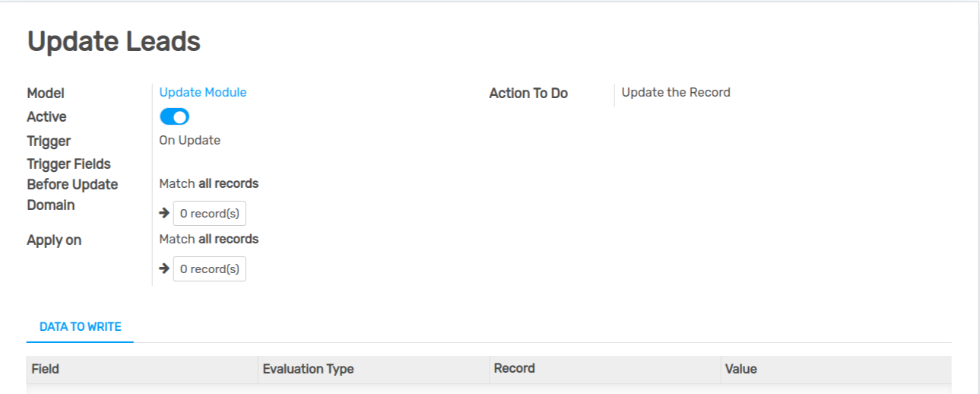Open the Update Module model link
This screenshot has height=394, width=980.
(x=203, y=92)
